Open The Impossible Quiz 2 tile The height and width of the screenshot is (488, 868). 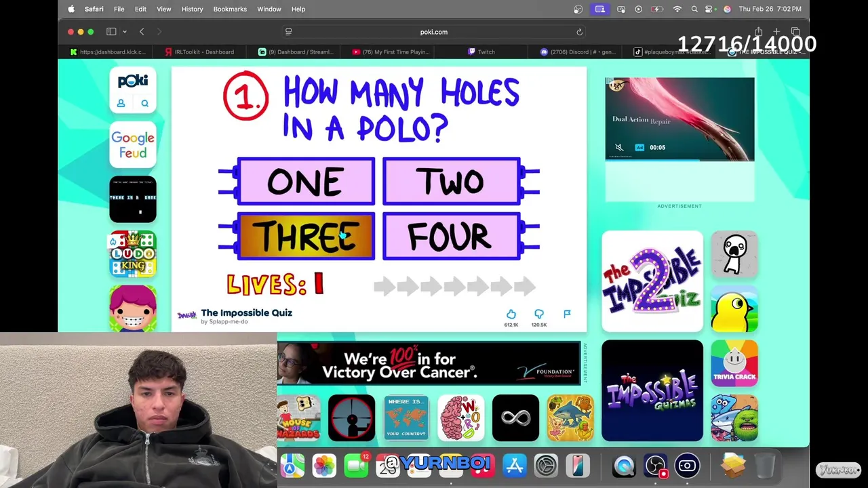[x=652, y=281]
